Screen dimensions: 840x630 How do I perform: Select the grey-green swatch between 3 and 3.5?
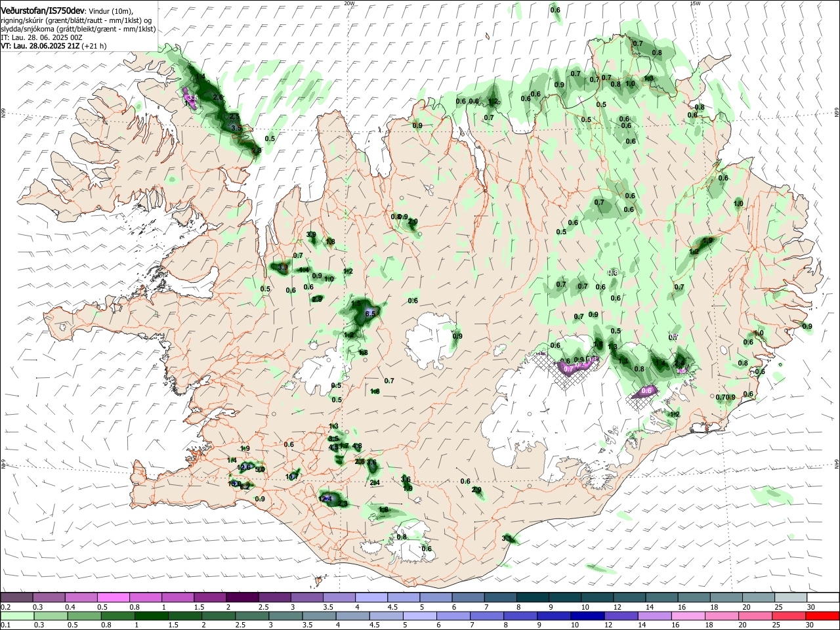pos(286,616)
